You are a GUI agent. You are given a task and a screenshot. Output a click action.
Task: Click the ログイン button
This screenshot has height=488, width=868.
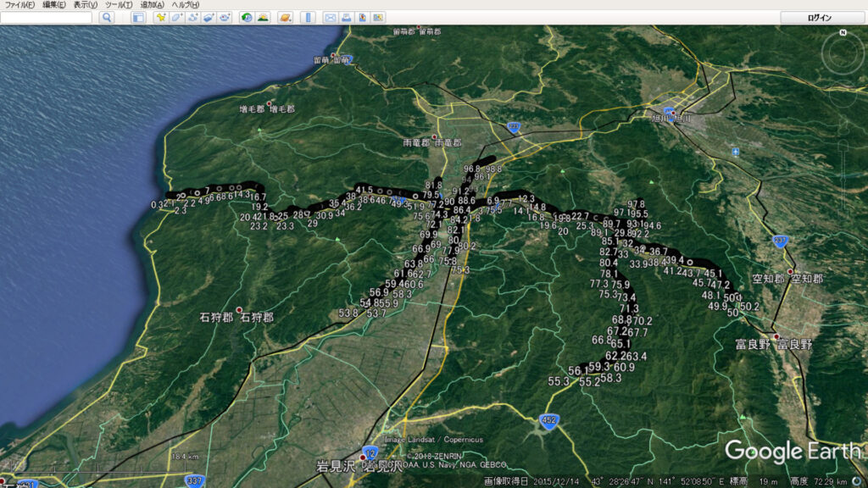820,17
